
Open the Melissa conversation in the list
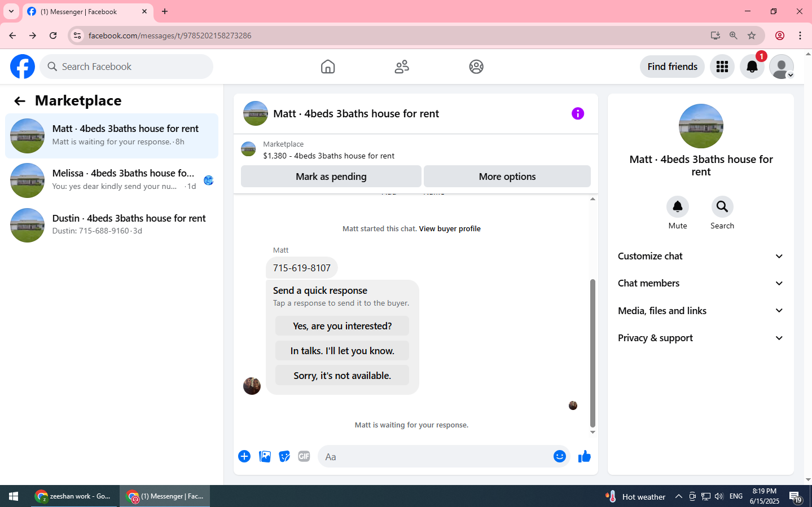112,180
